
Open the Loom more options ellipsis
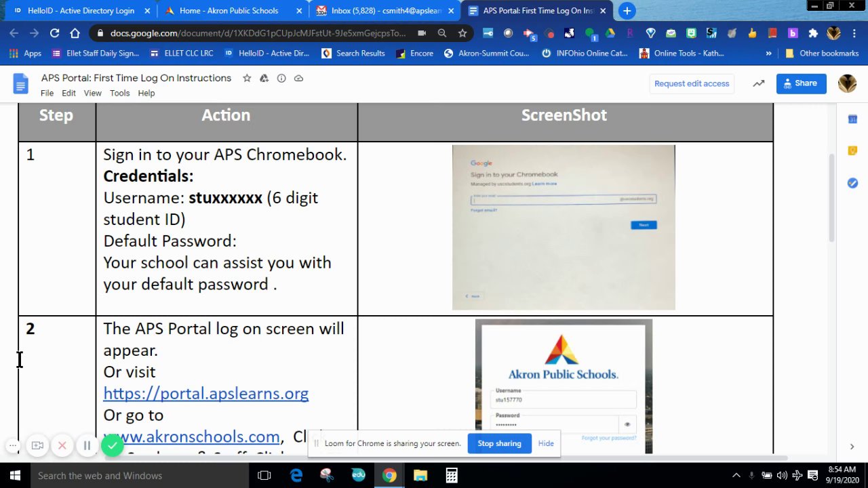[13, 445]
